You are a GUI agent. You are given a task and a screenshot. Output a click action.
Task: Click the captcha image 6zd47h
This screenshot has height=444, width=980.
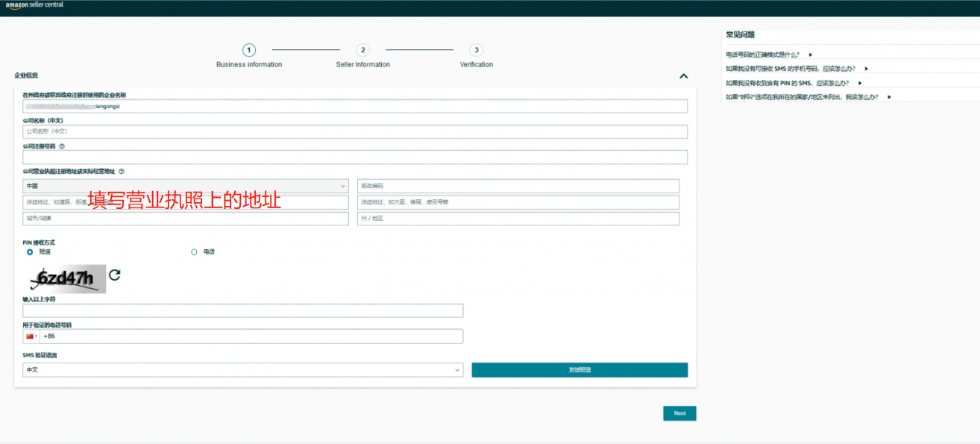click(64, 279)
